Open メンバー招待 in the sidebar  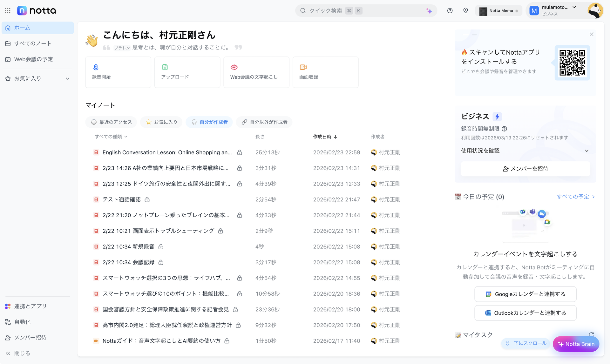(38, 338)
